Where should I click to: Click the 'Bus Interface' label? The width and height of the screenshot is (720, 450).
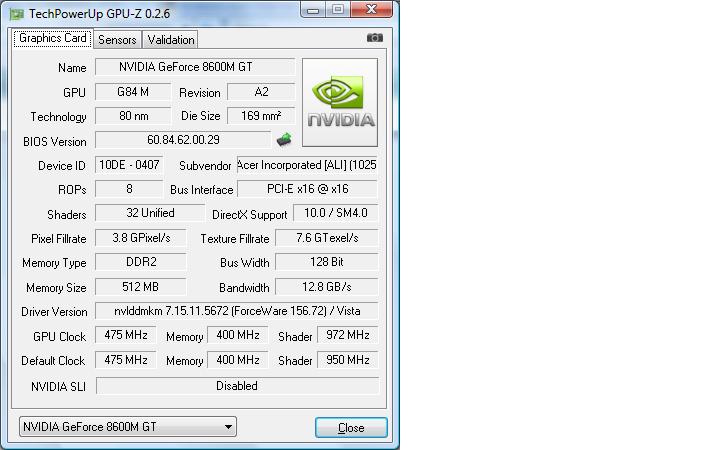(202, 190)
